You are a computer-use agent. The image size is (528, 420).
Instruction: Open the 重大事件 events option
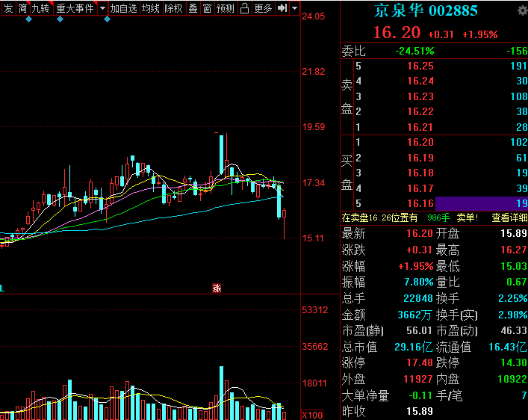tap(75, 8)
